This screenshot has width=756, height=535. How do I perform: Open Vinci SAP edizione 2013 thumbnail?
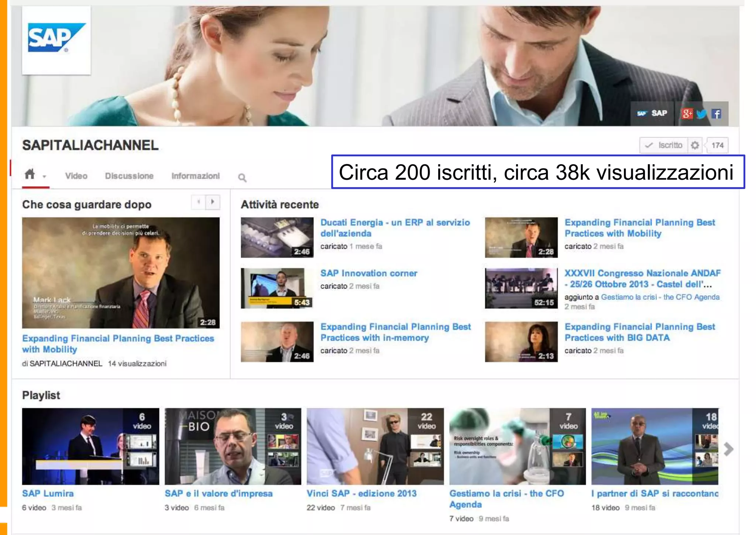point(375,446)
